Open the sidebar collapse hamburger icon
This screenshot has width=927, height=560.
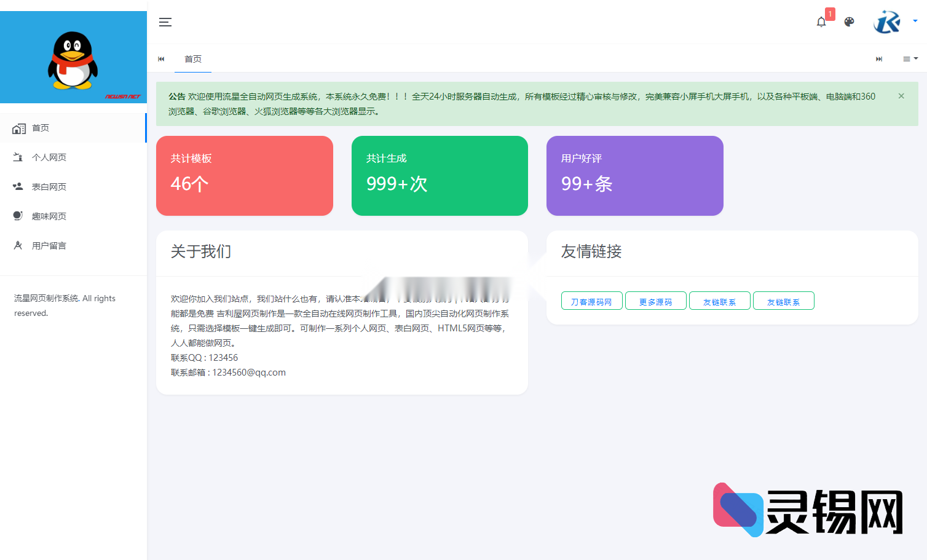pos(165,22)
